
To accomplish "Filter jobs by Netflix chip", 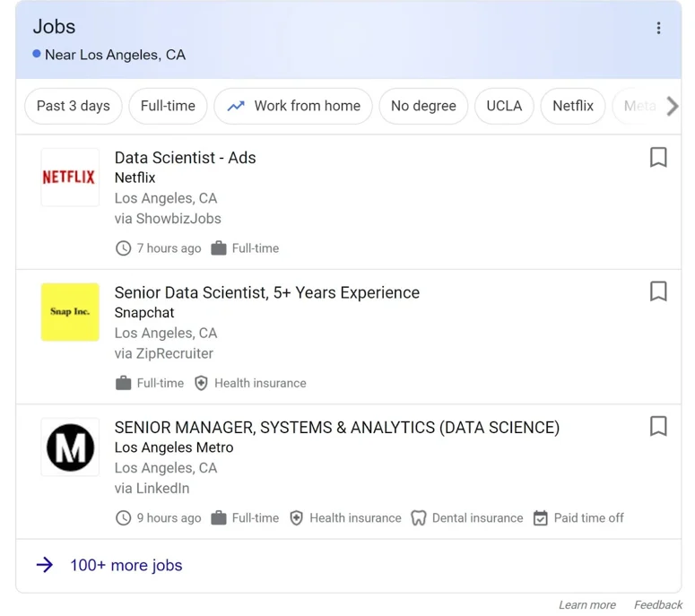I will pyautogui.click(x=573, y=106).
